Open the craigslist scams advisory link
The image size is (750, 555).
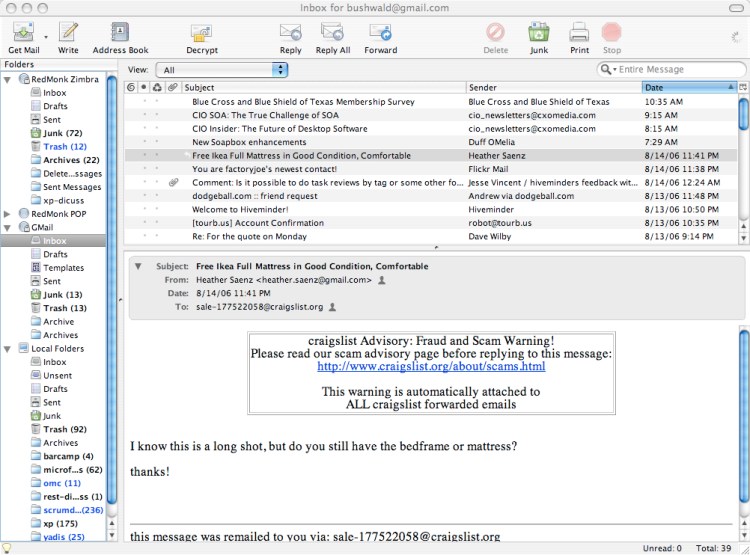[x=431, y=366]
